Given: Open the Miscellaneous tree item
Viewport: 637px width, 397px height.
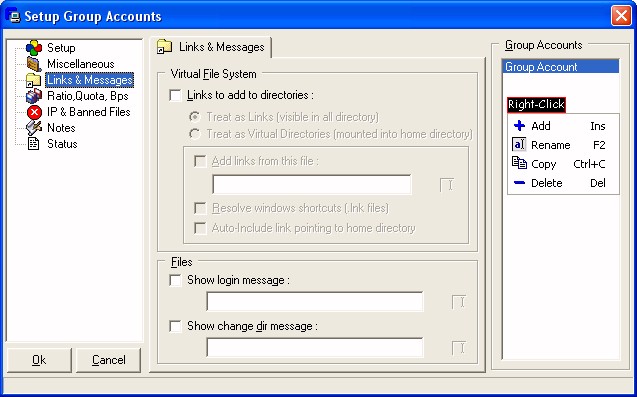Looking at the screenshot, I should tap(81, 64).
